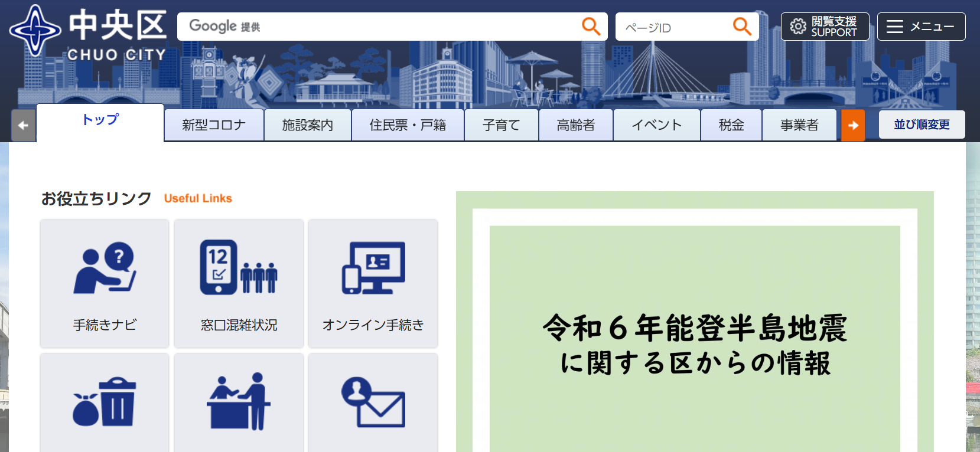Open the 閲覧支援 SUPPORT settings
Viewport: 980px width, 452px height.
point(825,27)
